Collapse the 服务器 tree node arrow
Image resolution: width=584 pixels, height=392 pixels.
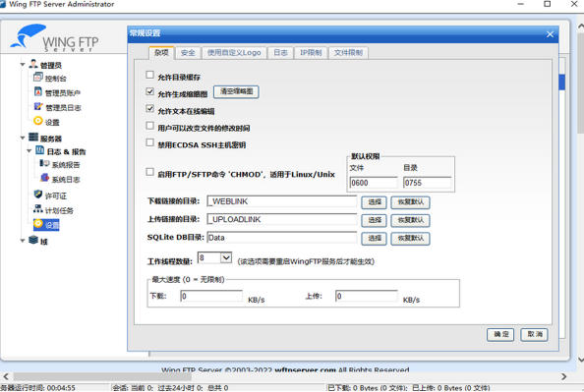point(23,139)
